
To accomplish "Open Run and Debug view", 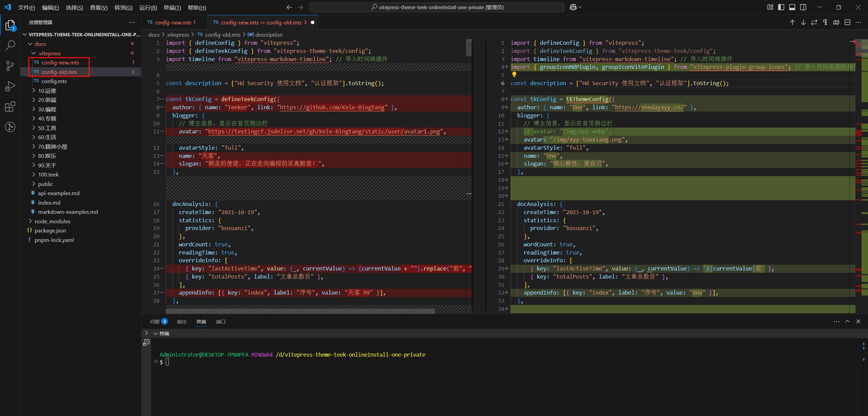I will coord(10,86).
